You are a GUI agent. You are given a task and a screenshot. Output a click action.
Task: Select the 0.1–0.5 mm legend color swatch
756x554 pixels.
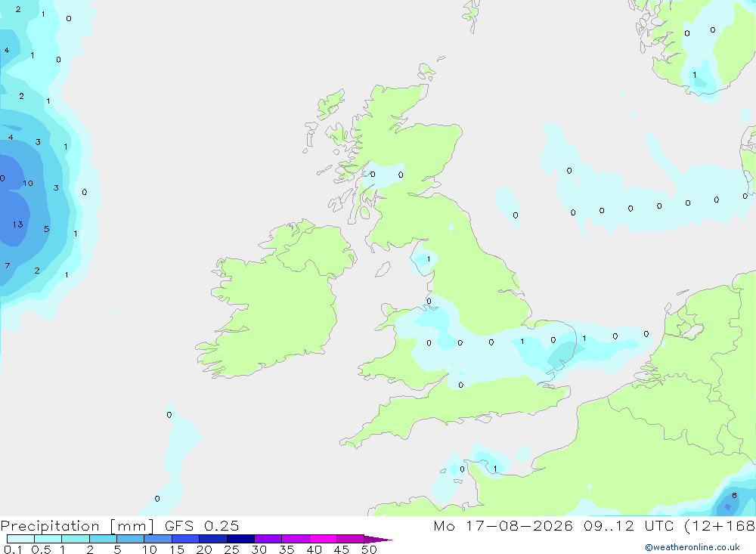coord(20,539)
